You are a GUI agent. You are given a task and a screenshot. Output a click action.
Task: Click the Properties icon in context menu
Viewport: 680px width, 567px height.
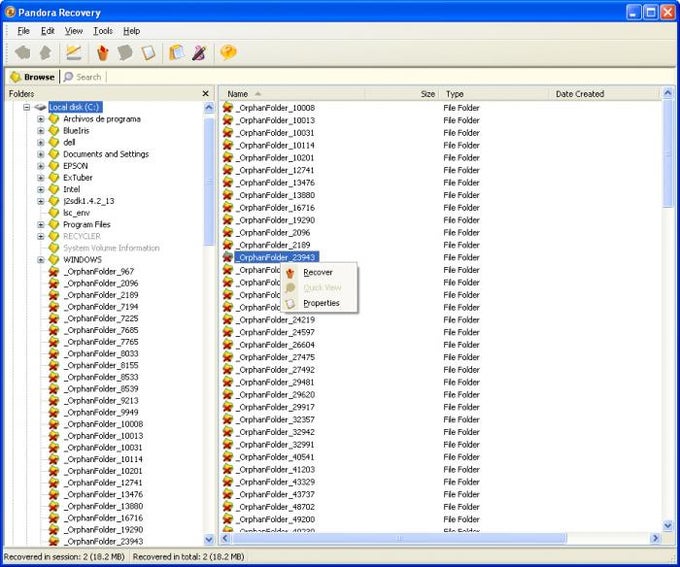(x=290, y=303)
